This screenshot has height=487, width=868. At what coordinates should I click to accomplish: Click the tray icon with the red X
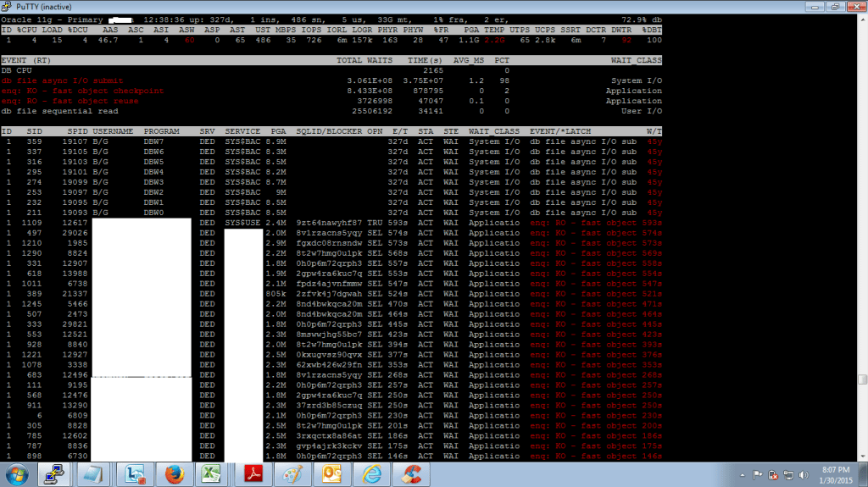point(773,475)
